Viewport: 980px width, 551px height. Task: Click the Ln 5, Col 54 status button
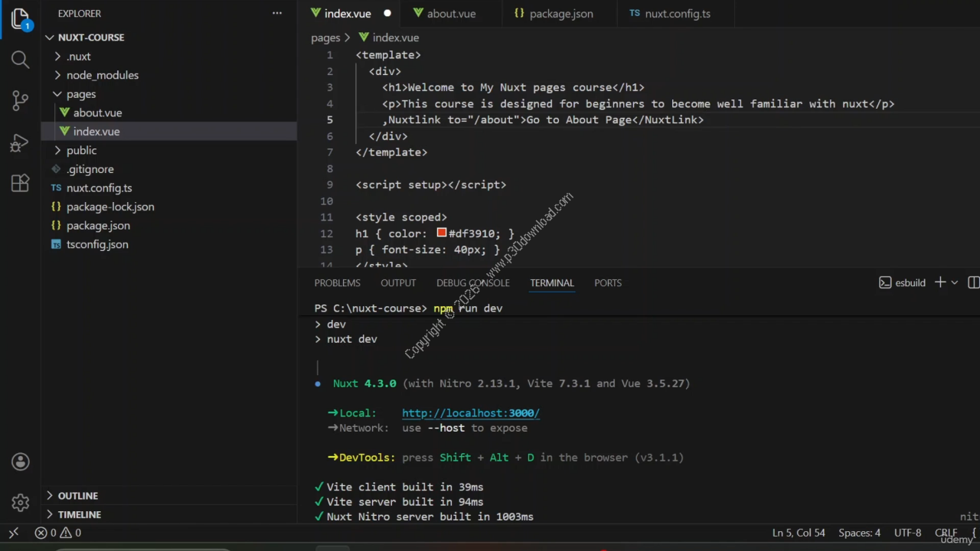click(799, 533)
